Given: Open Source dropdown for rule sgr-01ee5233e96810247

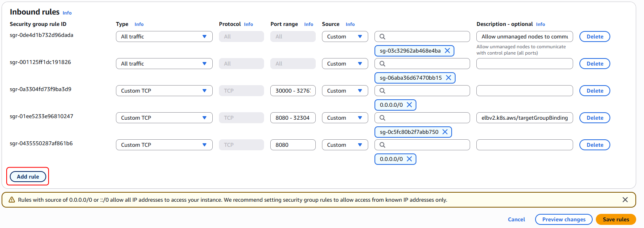Looking at the screenshot, I should point(345,118).
